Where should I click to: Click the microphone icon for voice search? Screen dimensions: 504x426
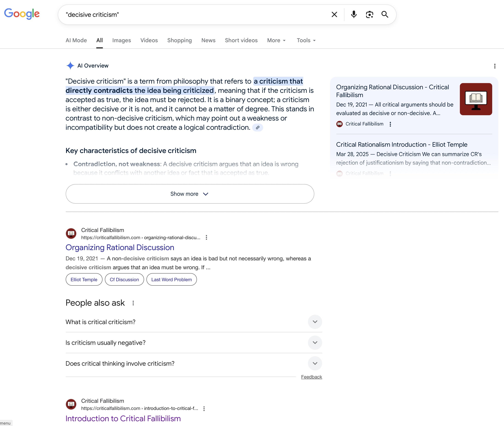pyautogui.click(x=354, y=15)
